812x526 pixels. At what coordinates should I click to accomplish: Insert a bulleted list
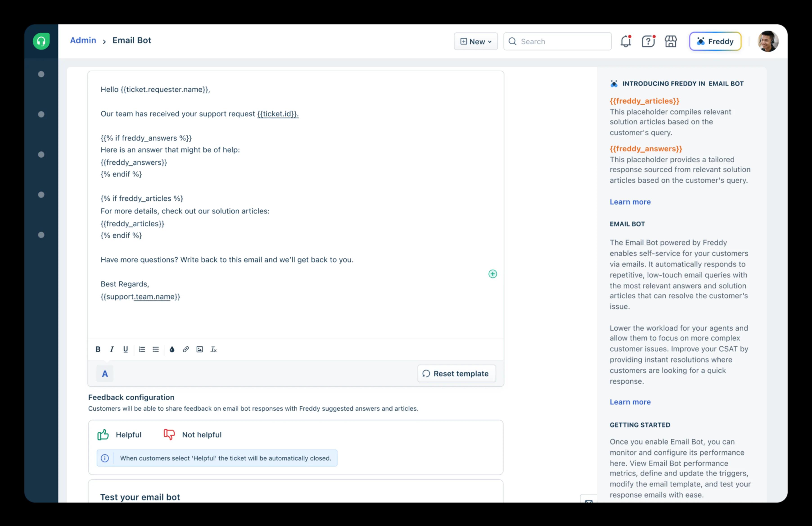[x=156, y=349]
